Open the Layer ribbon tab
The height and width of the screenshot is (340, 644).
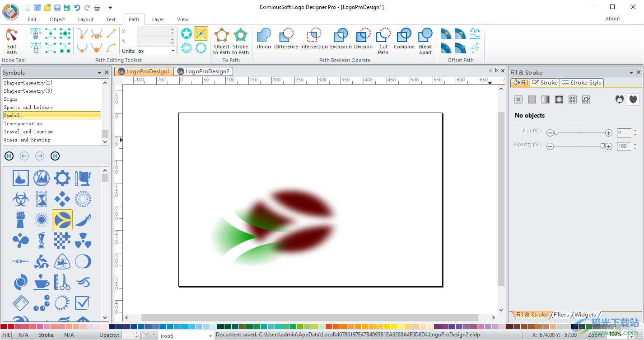[158, 19]
